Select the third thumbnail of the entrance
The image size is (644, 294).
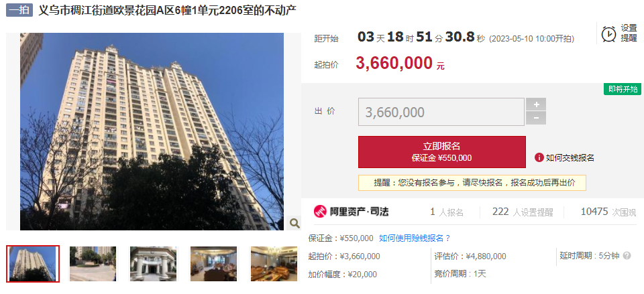point(153,264)
